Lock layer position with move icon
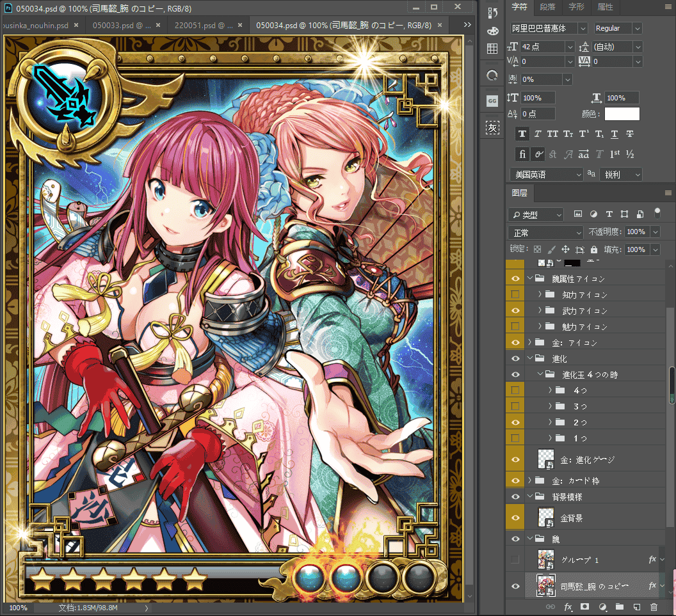676x616 pixels. coord(565,249)
